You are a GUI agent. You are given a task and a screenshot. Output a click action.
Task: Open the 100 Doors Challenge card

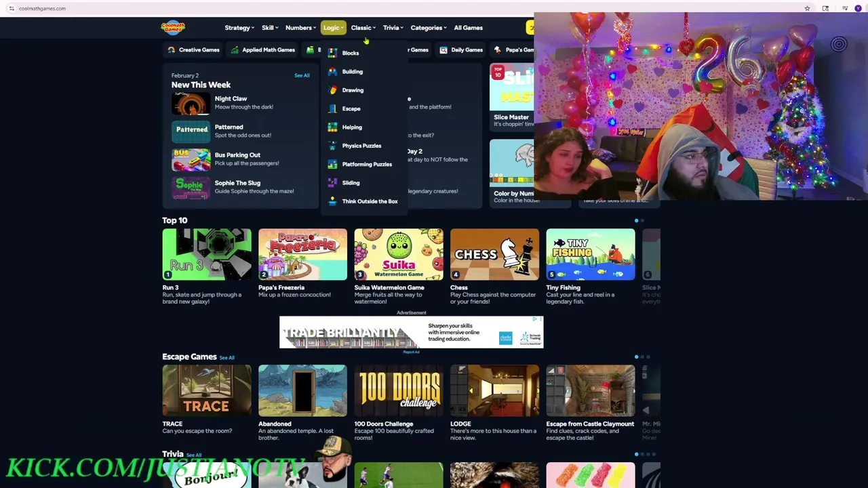pos(399,390)
